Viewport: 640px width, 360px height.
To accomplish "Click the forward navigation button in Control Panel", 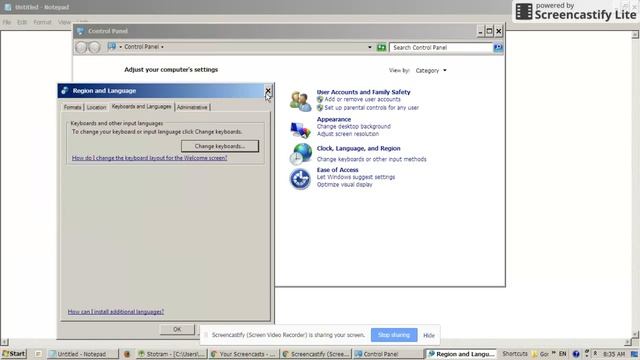I will (x=94, y=47).
